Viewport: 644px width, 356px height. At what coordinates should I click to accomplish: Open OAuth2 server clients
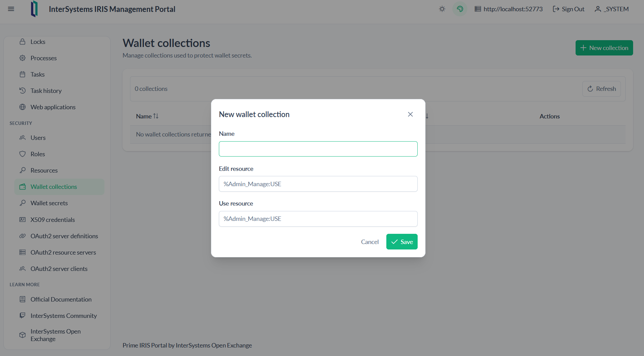[x=60, y=269]
